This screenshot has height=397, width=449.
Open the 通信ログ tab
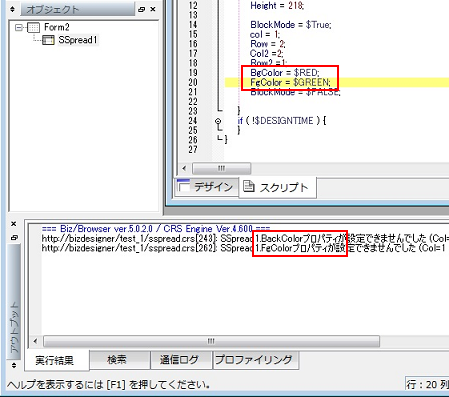tap(179, 360)
